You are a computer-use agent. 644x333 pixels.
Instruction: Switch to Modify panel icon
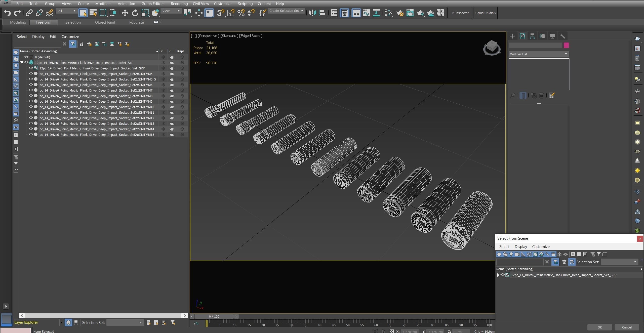coord(522,36)
